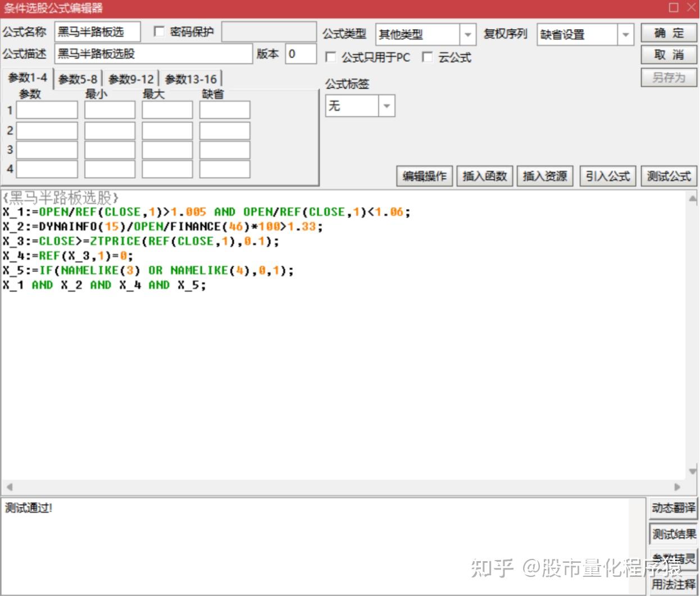Expand the 公式类型 dropdown arrow

(467, 35)
